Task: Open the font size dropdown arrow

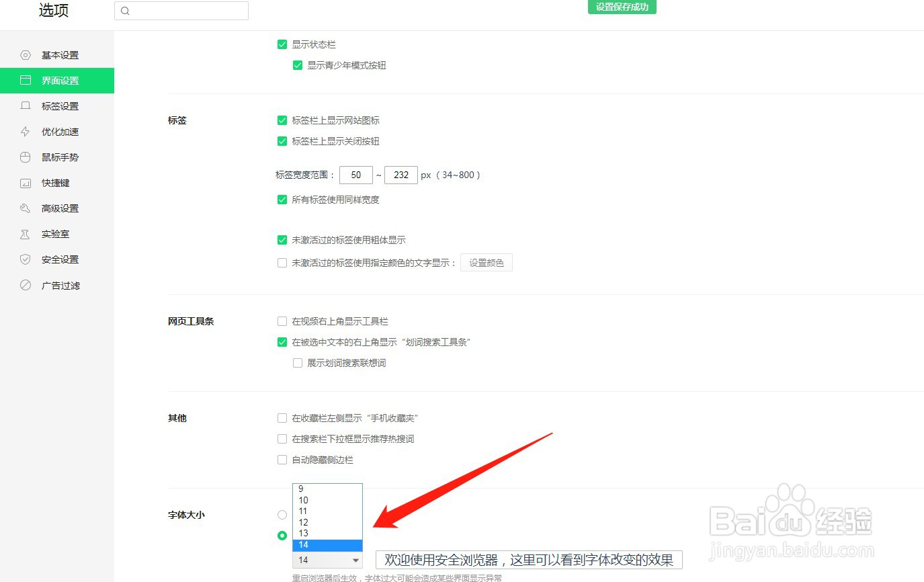Action: coord(356,559)
